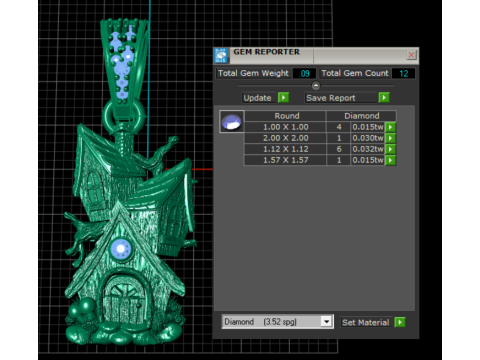Image resolution: width=480 pixels, height=360 pixels.
Task: Select the Total Gem Count value 12
Action: tap(404, 73)
